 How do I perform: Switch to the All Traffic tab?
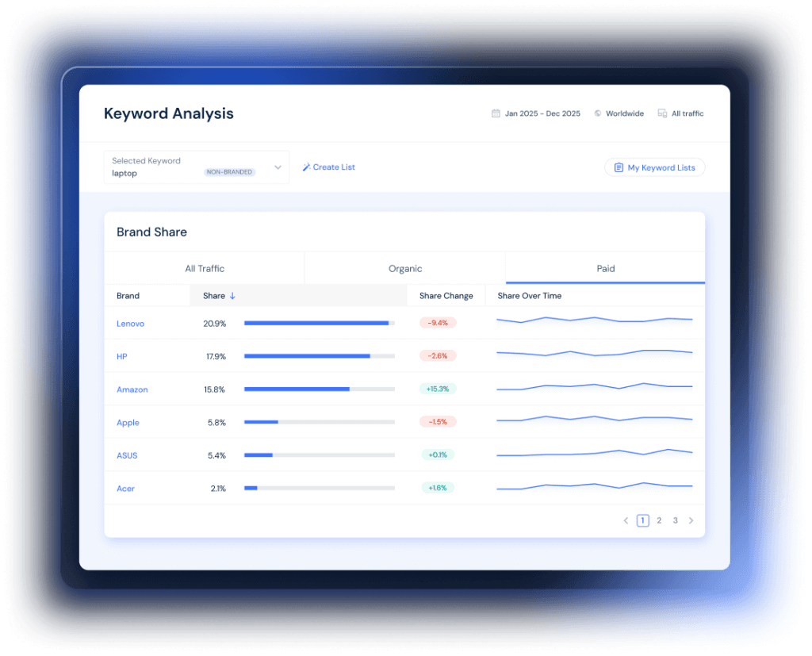point(205,268)
